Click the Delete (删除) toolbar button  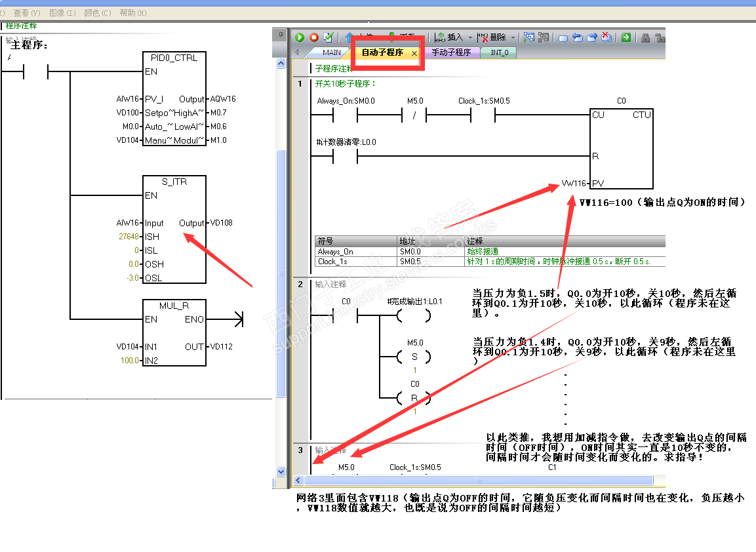[491, 37]
